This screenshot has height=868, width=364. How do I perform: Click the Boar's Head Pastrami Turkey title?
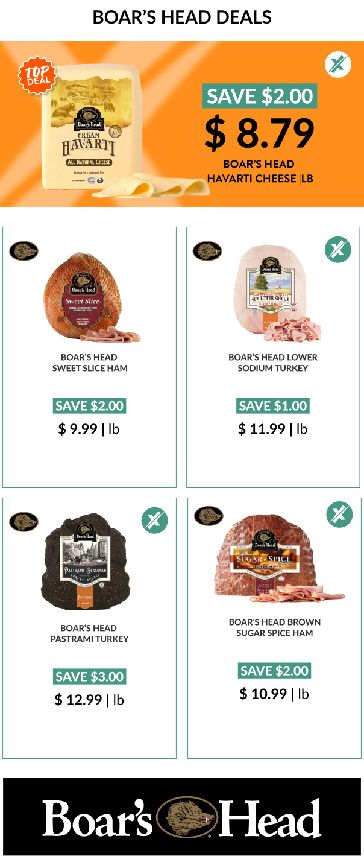(x=90, y=633)
